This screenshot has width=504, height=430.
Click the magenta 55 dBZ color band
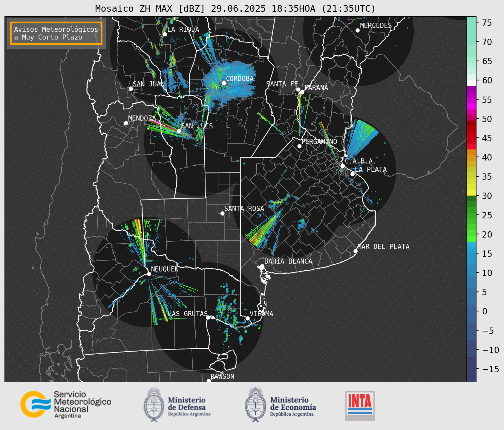(471, 100)
